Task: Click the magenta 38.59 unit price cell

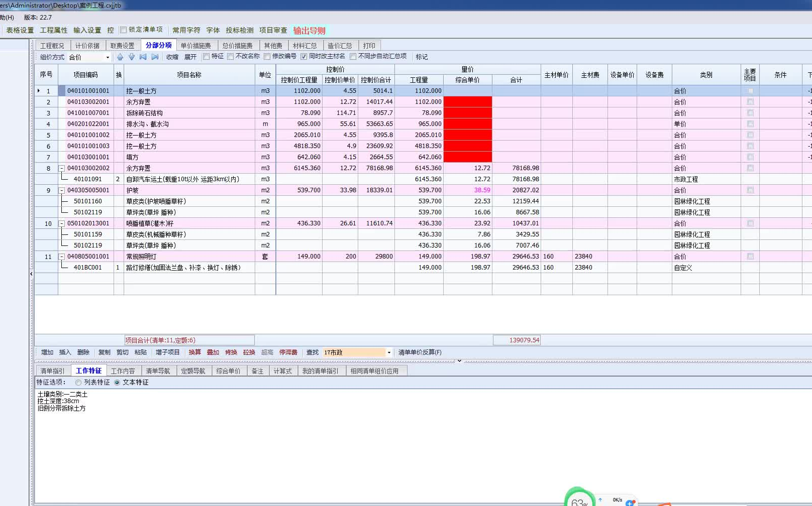Action: pos(468,190)
